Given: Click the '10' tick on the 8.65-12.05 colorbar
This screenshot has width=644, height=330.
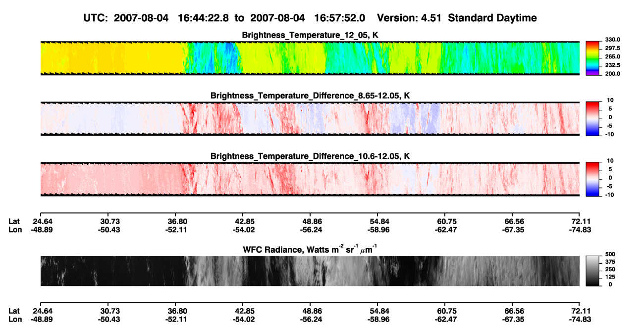Looking at the screenshot, I should (611, 100).
